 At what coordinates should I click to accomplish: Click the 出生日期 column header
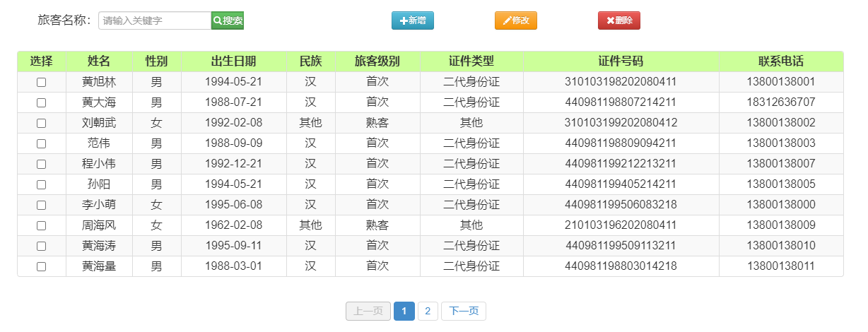(234, 61)
